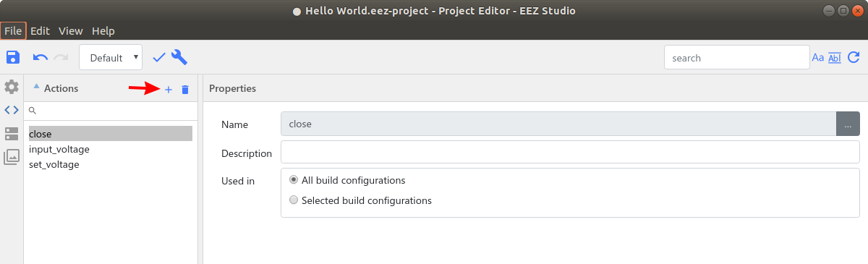Sort the Actions list with the triangle icon
868x264 pixels.
point(36,86)
